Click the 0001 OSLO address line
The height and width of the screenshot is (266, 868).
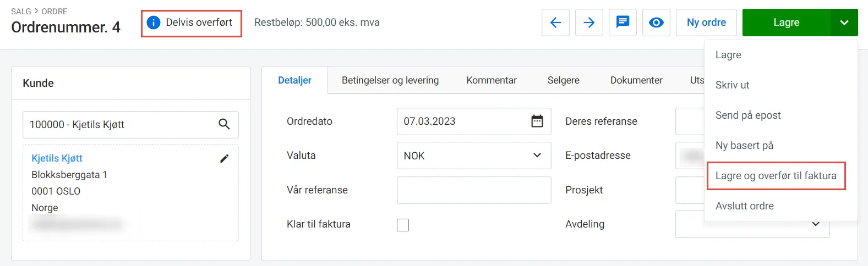[56, 191]
